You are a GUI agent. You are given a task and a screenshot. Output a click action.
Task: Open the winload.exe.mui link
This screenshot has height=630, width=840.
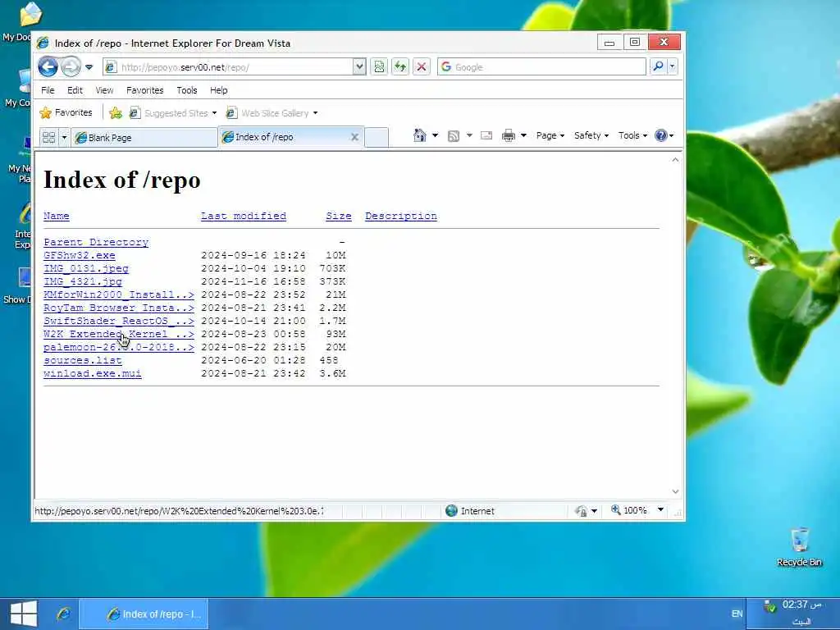click(93, 373)
